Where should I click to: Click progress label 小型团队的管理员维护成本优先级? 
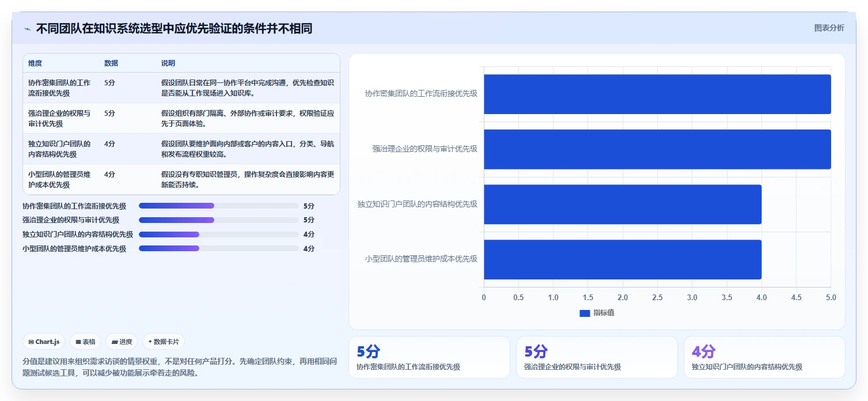tap(74, 249)
